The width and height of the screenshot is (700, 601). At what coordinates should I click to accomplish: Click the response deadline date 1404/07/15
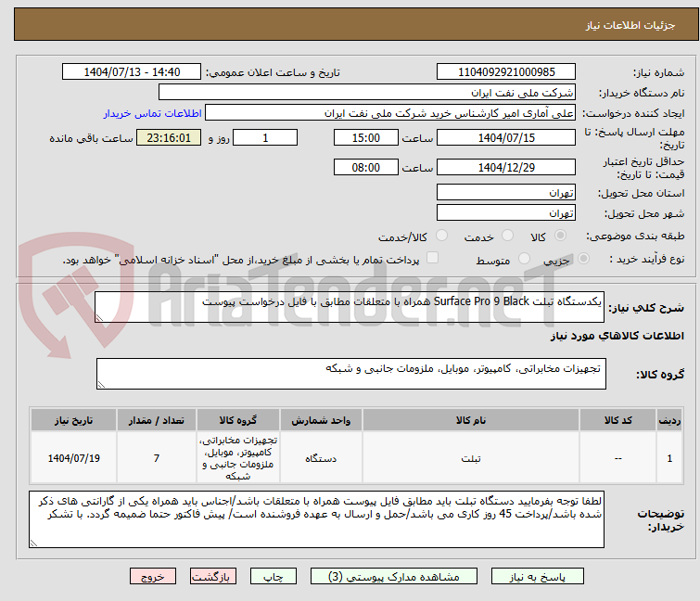pos(506,137)
